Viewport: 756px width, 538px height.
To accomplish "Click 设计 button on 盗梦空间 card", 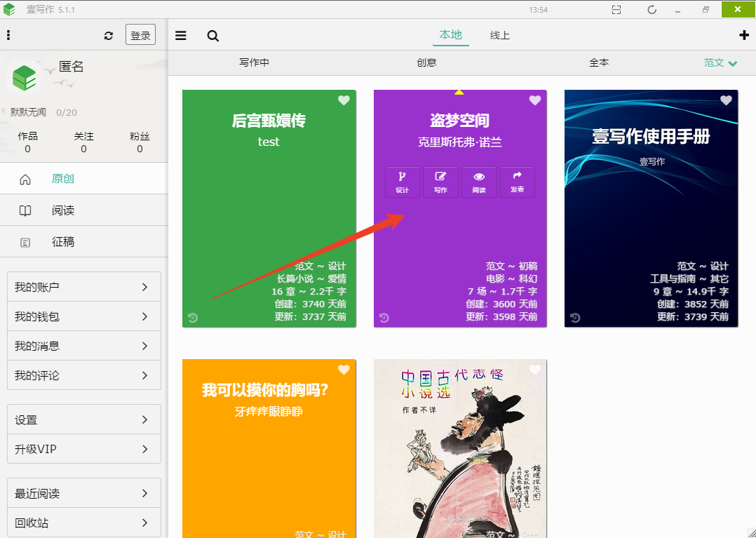I will [402, 182].
